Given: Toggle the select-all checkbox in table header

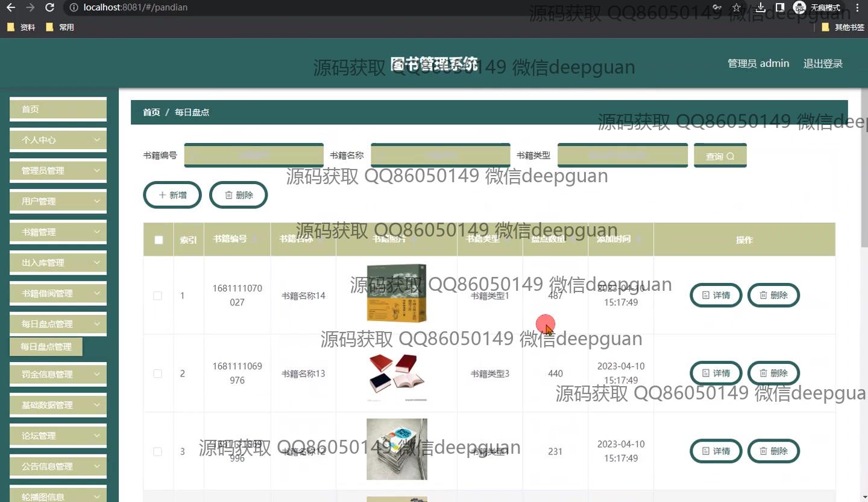Looking at the screenshot, I should point(159,240).
